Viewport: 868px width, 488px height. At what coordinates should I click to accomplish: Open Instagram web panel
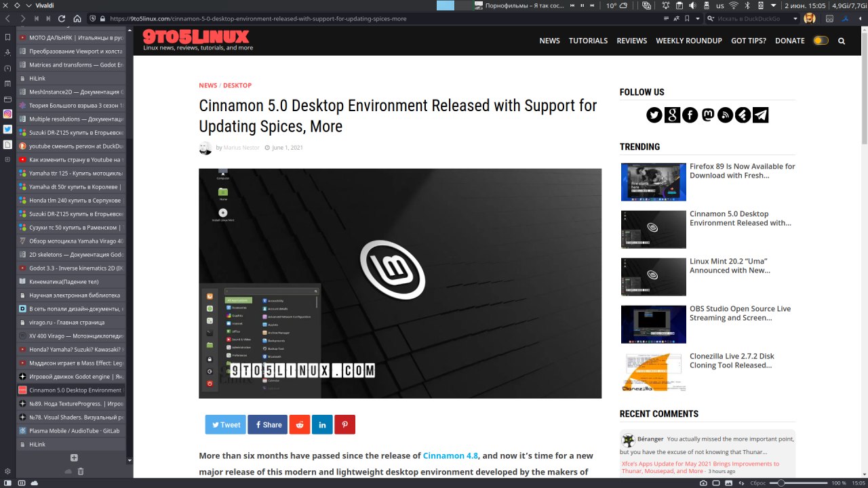coord(7,115)
